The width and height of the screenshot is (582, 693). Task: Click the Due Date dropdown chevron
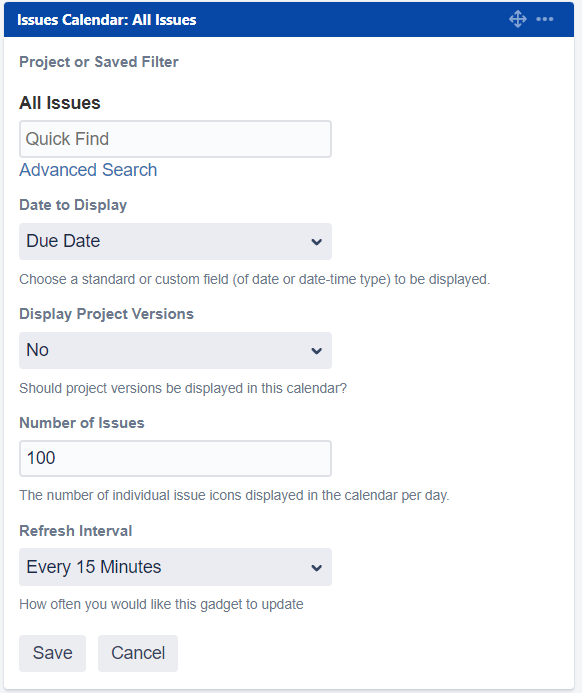pos(316,242)
